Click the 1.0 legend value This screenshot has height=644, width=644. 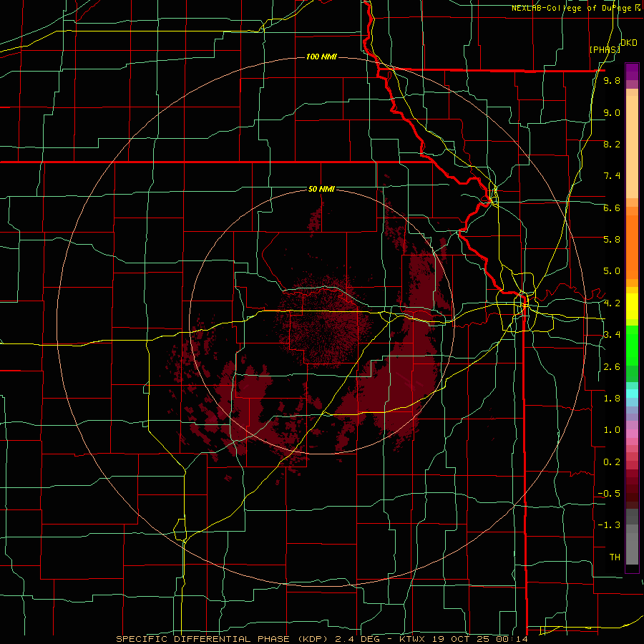pos(612,430)
